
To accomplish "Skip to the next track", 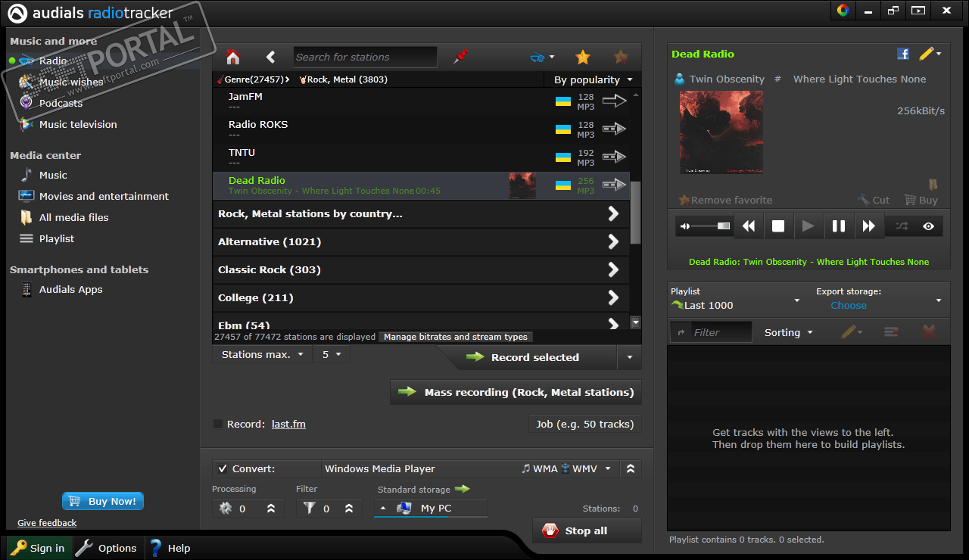I will [869, 226].
